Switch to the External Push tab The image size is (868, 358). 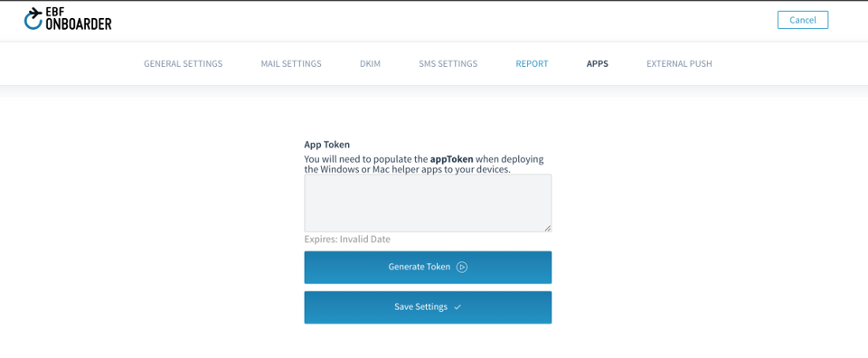click(x=679, y=63)
